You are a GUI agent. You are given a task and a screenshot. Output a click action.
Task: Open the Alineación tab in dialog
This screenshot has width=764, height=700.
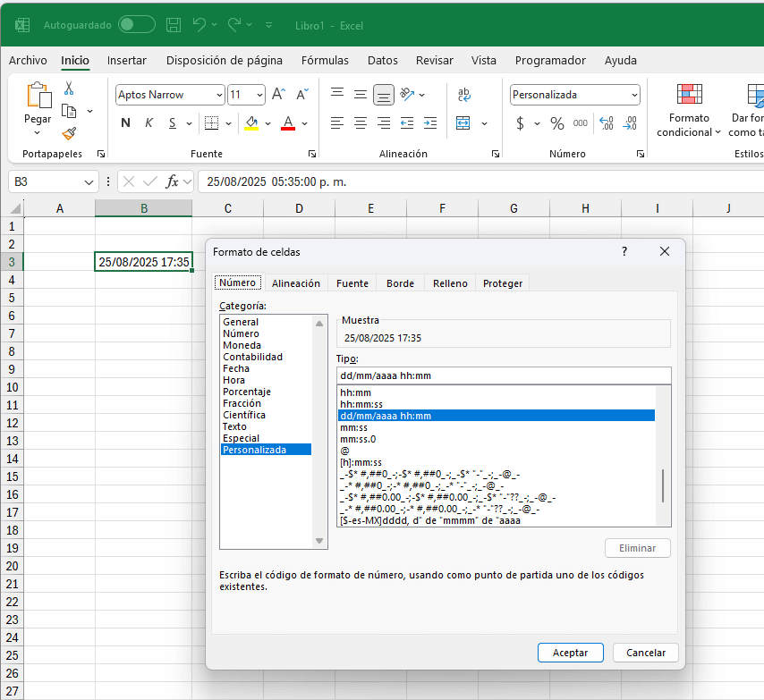[x=296, y=283]
